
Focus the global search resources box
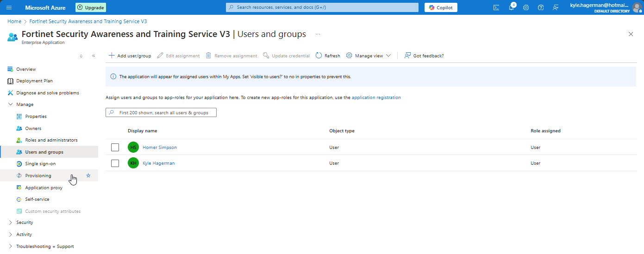click(x=322, y=7)
